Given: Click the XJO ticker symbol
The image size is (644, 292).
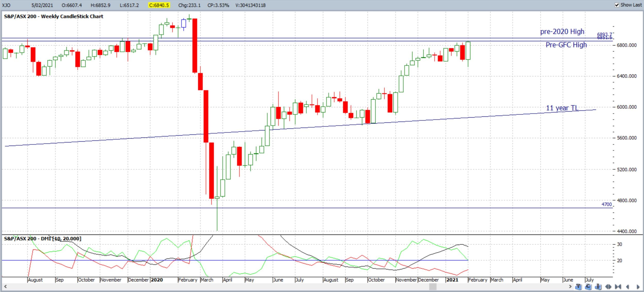Looking at the screenshot, I should point(6,5).
